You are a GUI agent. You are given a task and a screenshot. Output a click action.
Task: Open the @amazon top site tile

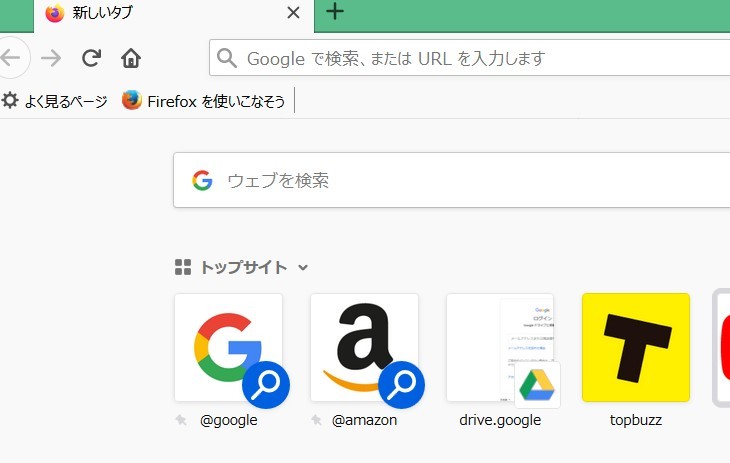tap(364, 347)
